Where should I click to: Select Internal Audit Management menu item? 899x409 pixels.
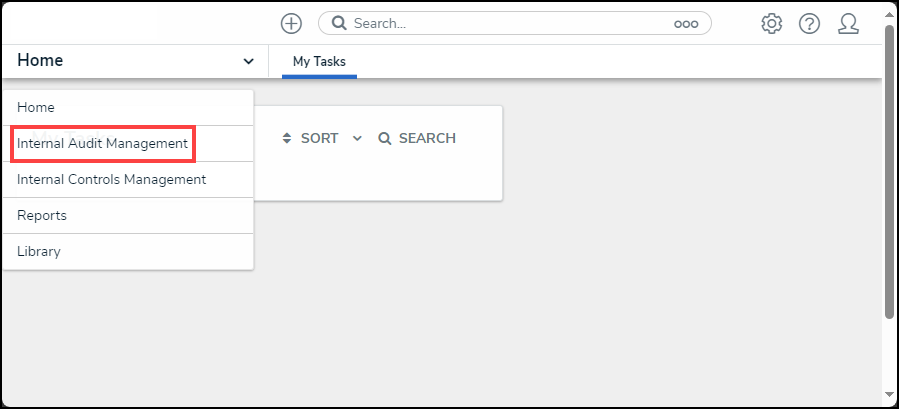point(102,144)
